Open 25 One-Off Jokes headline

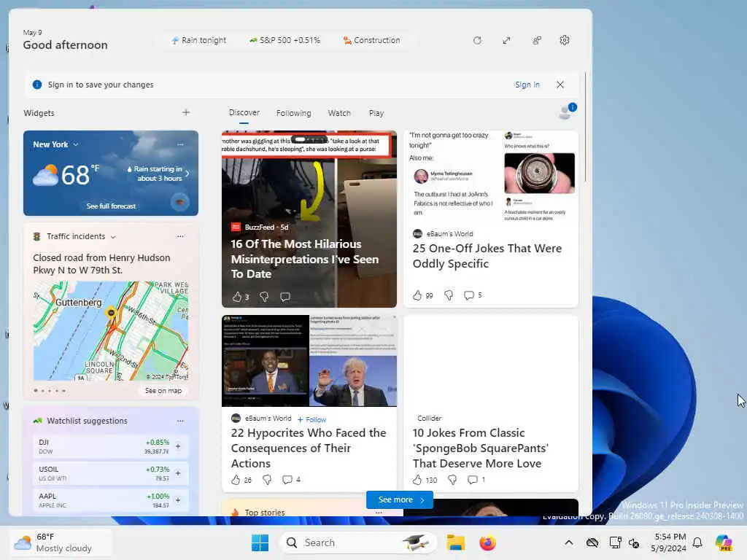click(487, 256)
